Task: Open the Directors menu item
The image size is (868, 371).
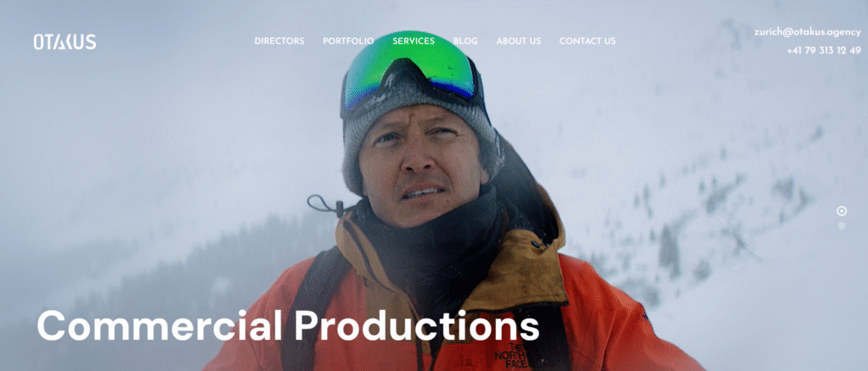Action: [279, 41]
